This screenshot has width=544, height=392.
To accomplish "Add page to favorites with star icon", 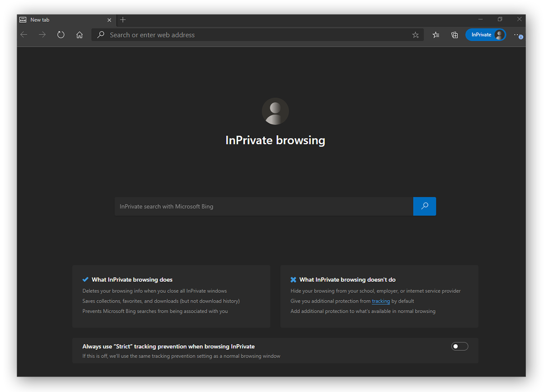I will coord(415,35).
